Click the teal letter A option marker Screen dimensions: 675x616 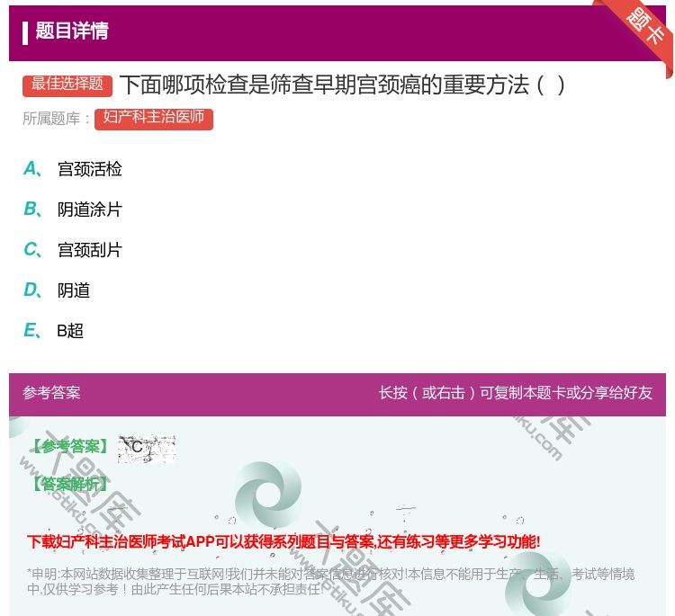point(32,169)
